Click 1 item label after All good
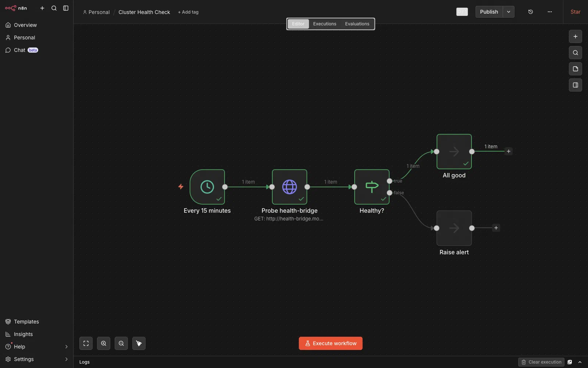This screenshot has width=588, height=368. pyautogui.click(x=491, y=146)
